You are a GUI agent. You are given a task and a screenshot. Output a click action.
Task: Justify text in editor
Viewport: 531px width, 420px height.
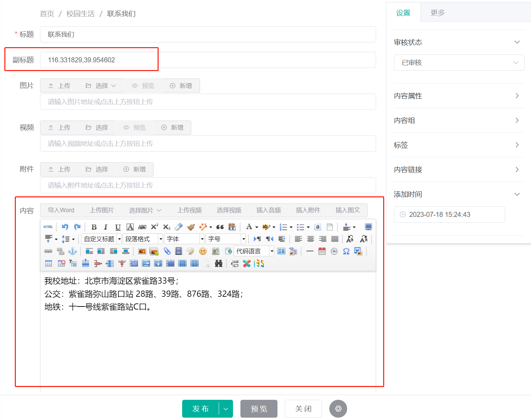pyautogui.click(x=335, y=239)
